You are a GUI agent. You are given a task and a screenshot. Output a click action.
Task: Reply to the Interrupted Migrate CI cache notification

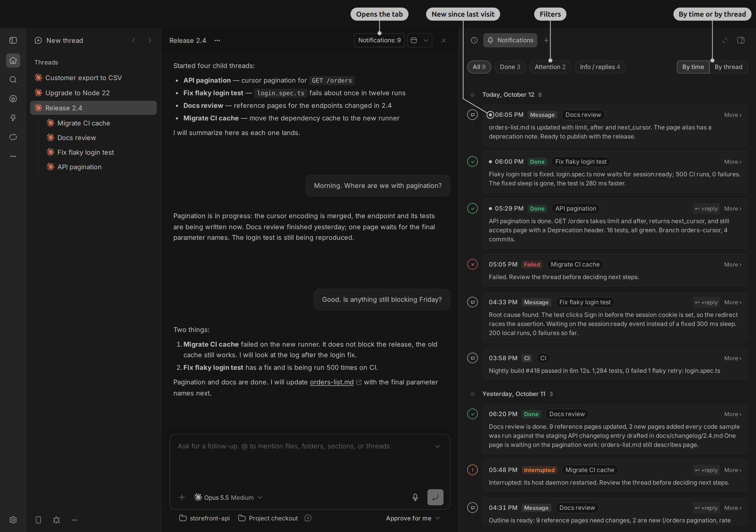tap(706, 470)
